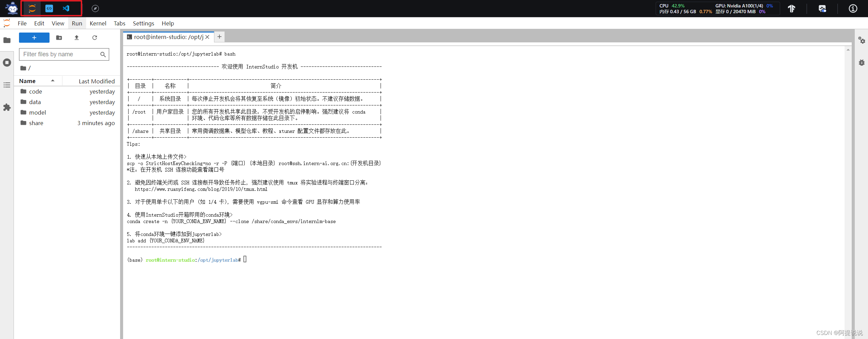Screen dimensions: 868x339
Task: Open the Debugger bug icon
Action: pos(862,63)
